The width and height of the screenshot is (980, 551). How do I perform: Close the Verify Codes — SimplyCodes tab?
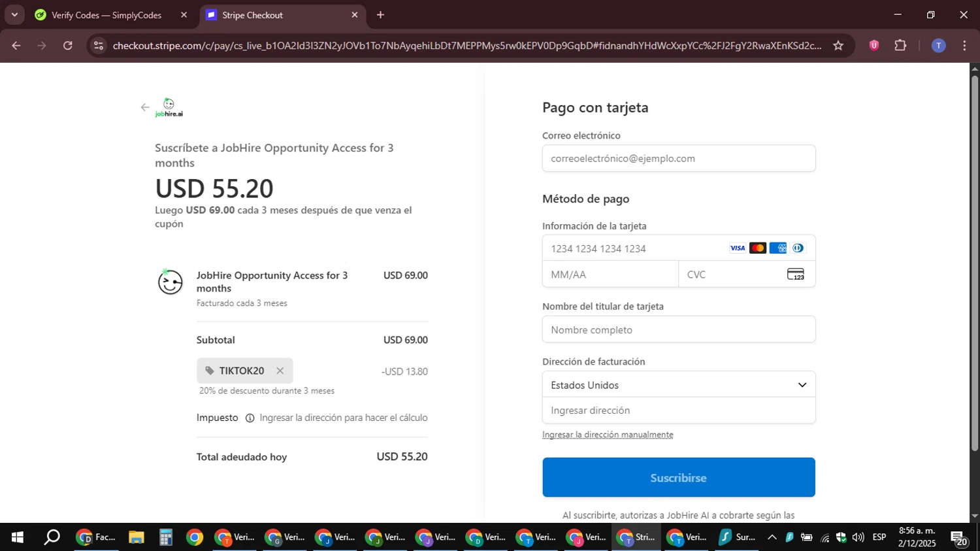tap(184, 15)
